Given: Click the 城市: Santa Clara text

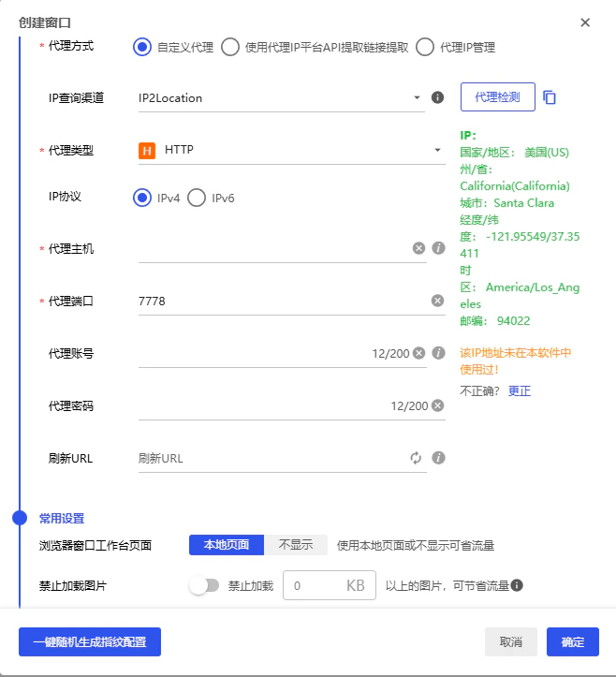Looking at the screenshot, I should pyautogui.click(x=506, y=203).
